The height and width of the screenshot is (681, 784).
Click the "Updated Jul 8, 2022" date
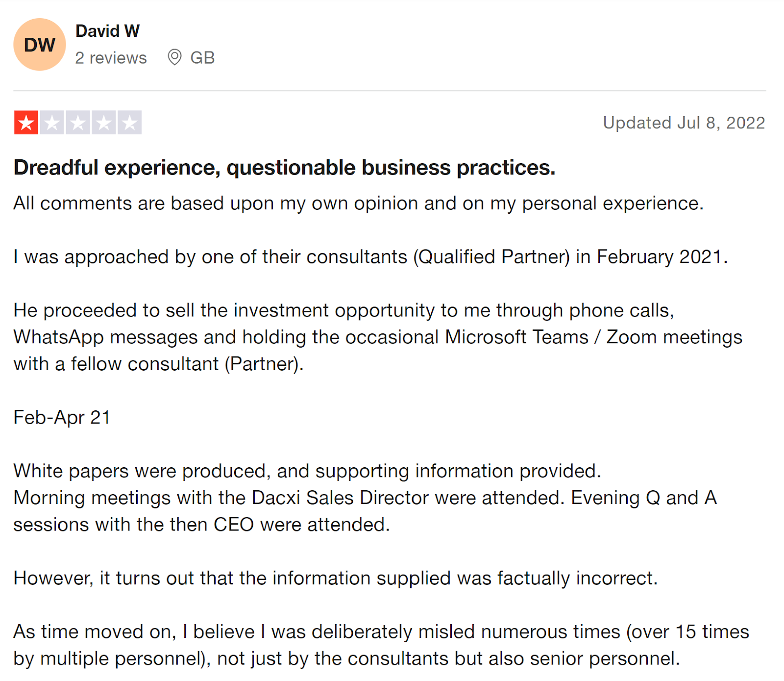pos(684,123)
